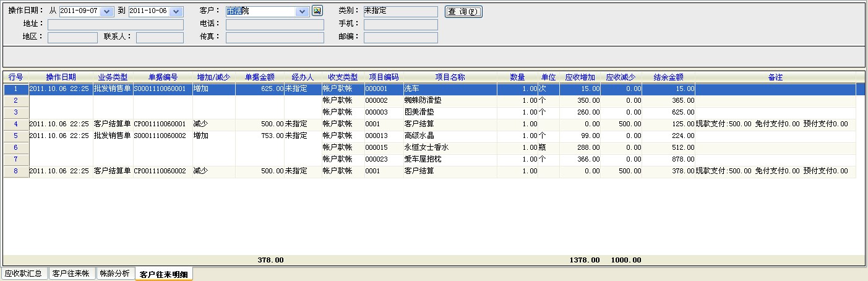Open the start date dropdown 2011-09-07
The height and width of the screenshot is (281, 868).
coord(107,12)
